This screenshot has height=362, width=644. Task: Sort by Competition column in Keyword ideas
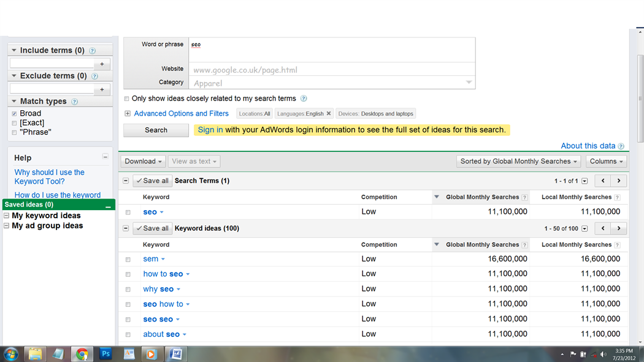(x=379, y=245)
